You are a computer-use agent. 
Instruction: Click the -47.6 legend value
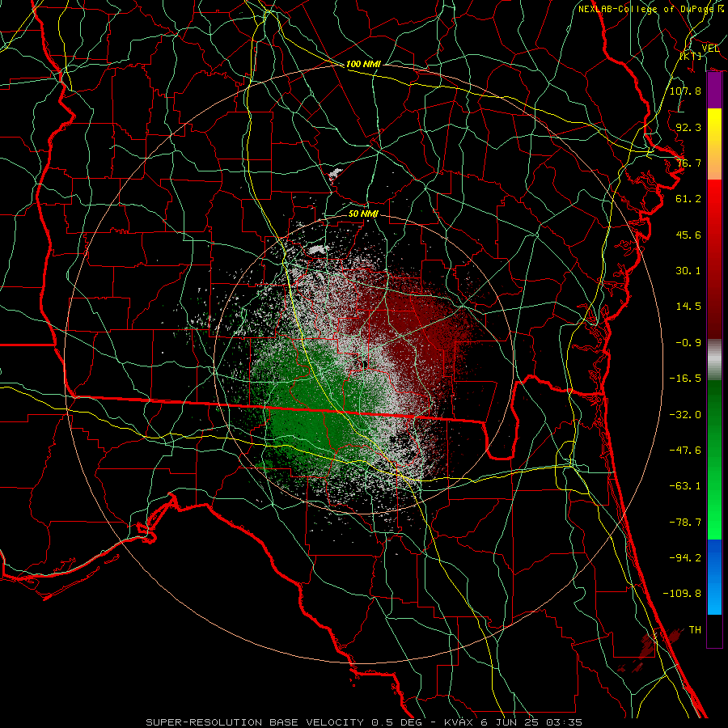pyautogui.click(x=685, y=451)
